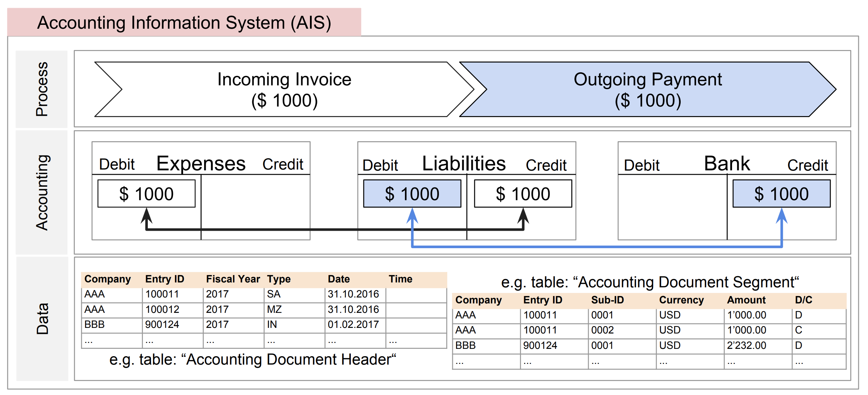Click the Credit label of the Bank account
This screenshot has width=868, height=395.
[808, 165]
